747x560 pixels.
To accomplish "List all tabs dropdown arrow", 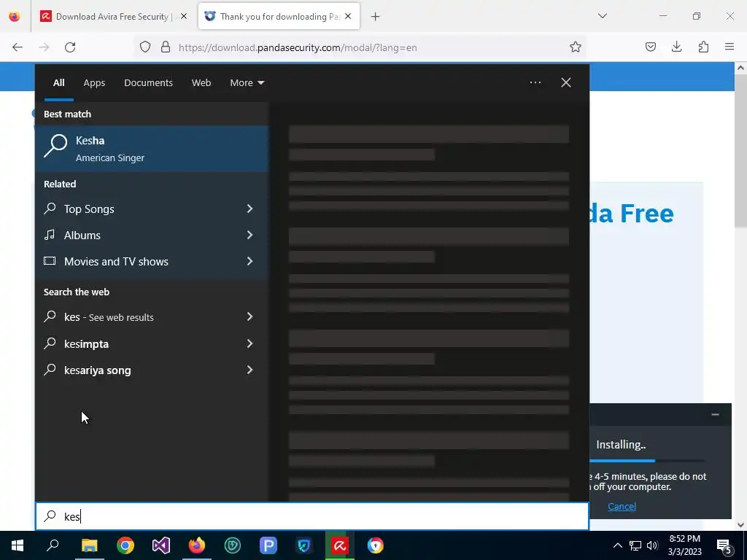I will (x=602, y=16).
